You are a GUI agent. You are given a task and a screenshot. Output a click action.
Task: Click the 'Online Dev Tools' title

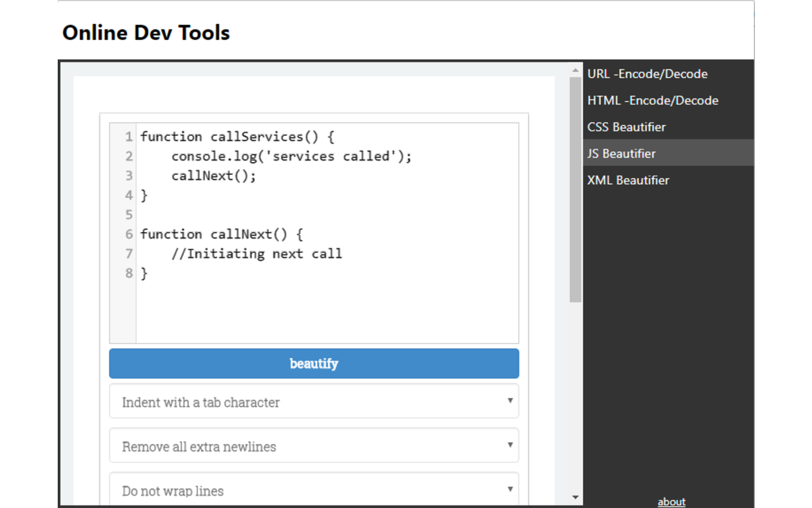click(x=146, y=32)
